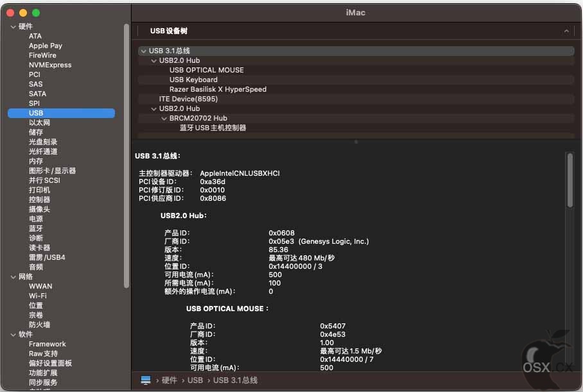Select Raw 支持 in the sidebar

coord(44,354)
